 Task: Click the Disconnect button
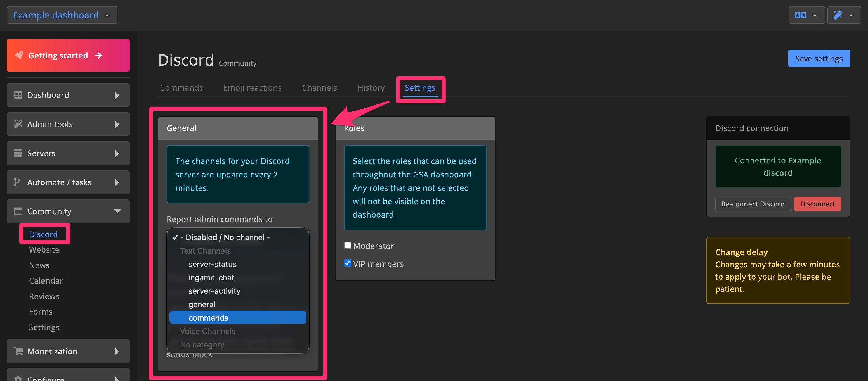tap(817, 204)
